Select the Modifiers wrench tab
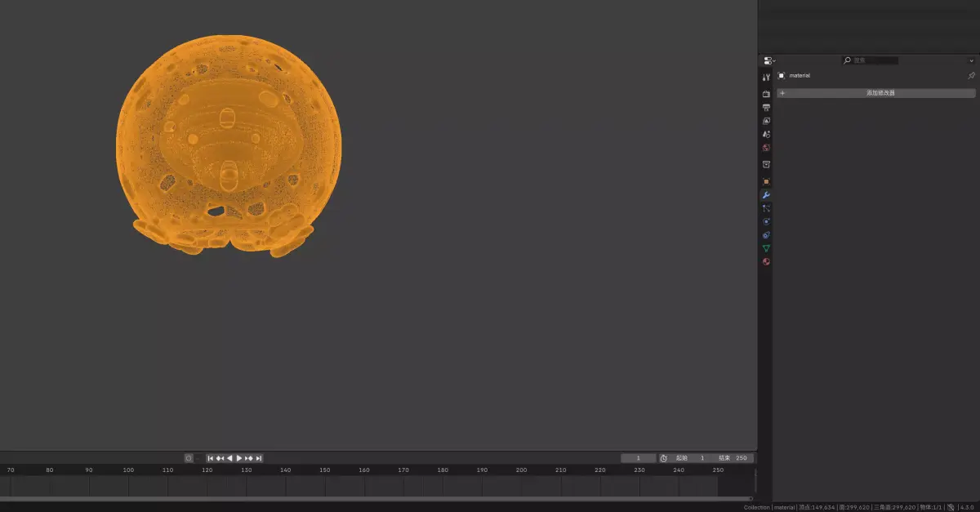 pos(766,195)
